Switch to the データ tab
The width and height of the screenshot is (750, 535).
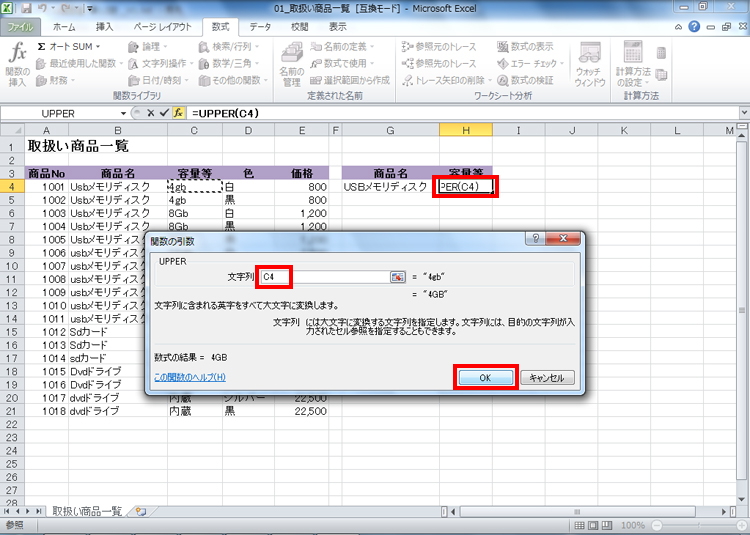[x=260, y=27]
